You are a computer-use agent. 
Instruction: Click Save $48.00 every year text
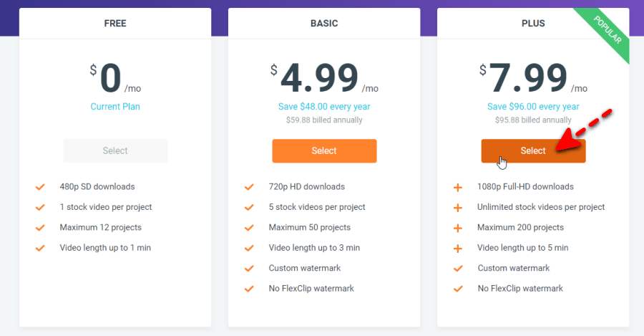click(324, 107)
